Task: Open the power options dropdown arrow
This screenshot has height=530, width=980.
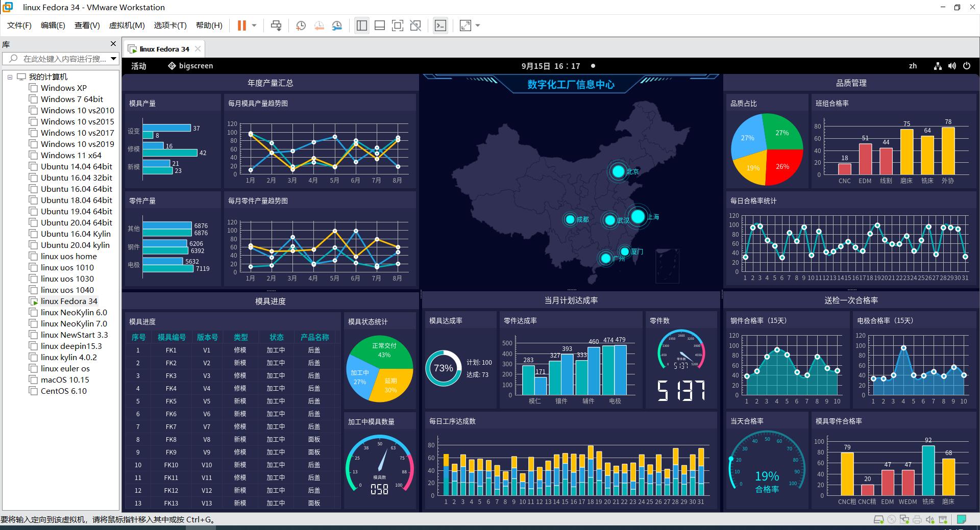Action: pyautogui.click(x=254, y=26)
